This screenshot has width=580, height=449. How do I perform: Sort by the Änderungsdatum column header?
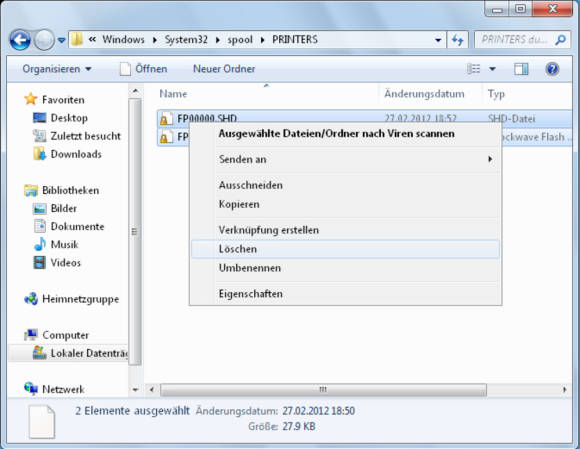(424, 94)
